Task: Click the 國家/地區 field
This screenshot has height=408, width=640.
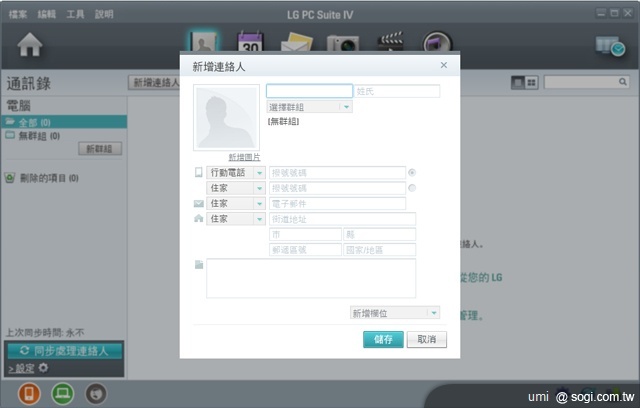Action: tap(380, 250)
